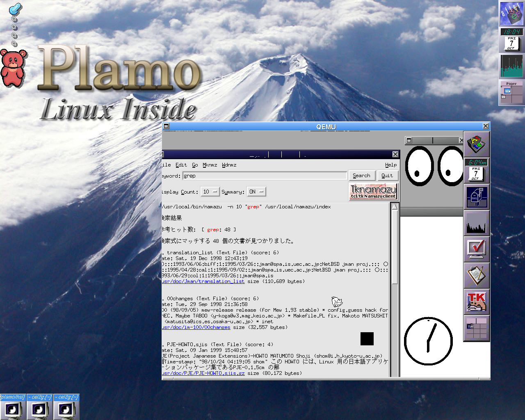Click the monitor with red checkmark icon
This screenshot has height=420, width=525.
click(x=477, y=249)
